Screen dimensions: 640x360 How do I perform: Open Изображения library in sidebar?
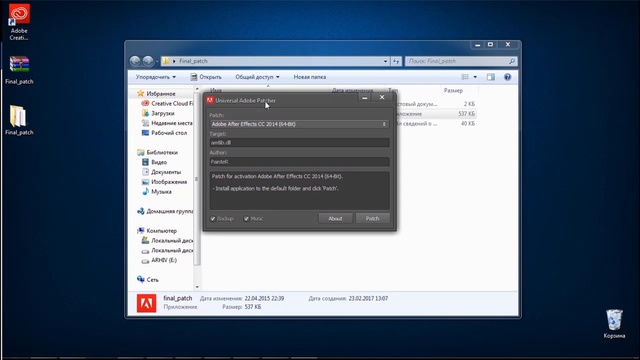coord(164,182)
